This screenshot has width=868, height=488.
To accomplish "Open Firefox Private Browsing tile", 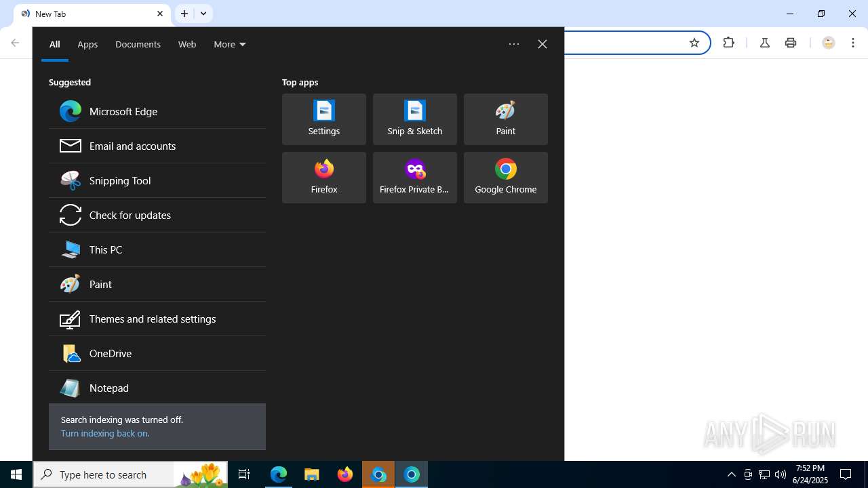I will (415, 178).
